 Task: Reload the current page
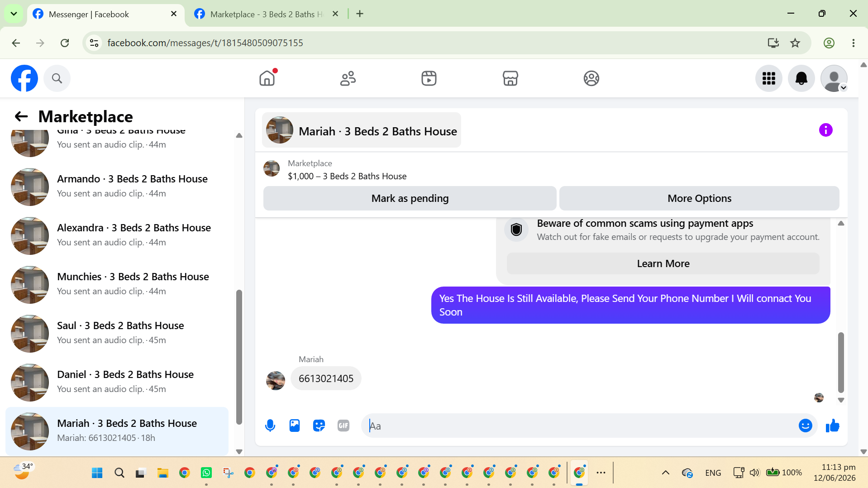point(65,43)
